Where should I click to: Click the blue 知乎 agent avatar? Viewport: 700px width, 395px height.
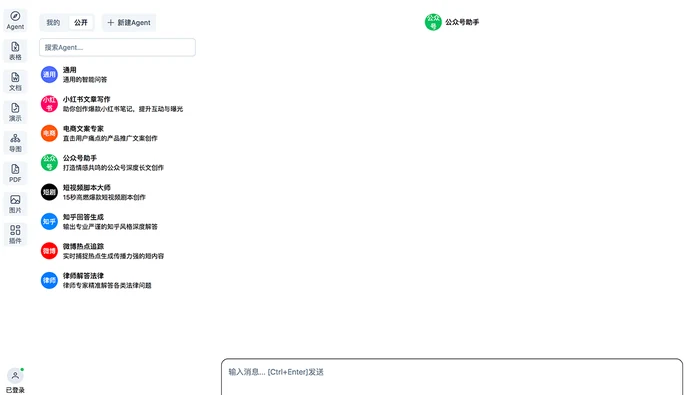[x=49, y=222]
